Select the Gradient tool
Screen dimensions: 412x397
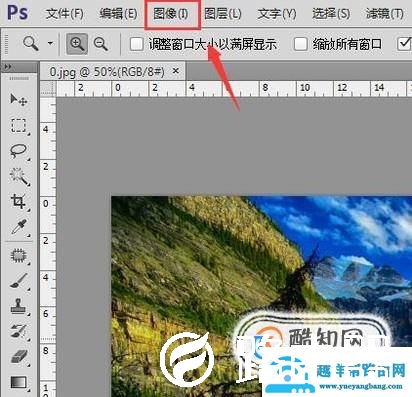coord(18,382)
